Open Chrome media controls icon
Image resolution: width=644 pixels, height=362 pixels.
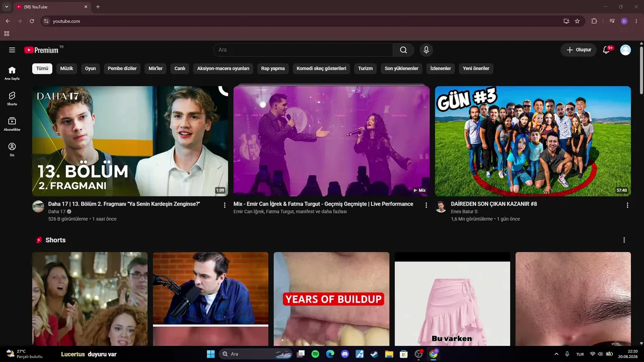(612, 21)
